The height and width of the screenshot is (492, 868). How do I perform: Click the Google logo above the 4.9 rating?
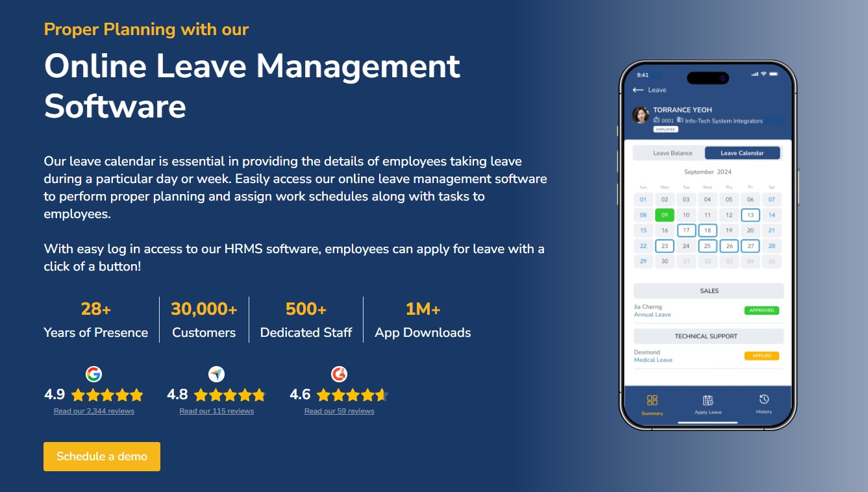(94, 374)
